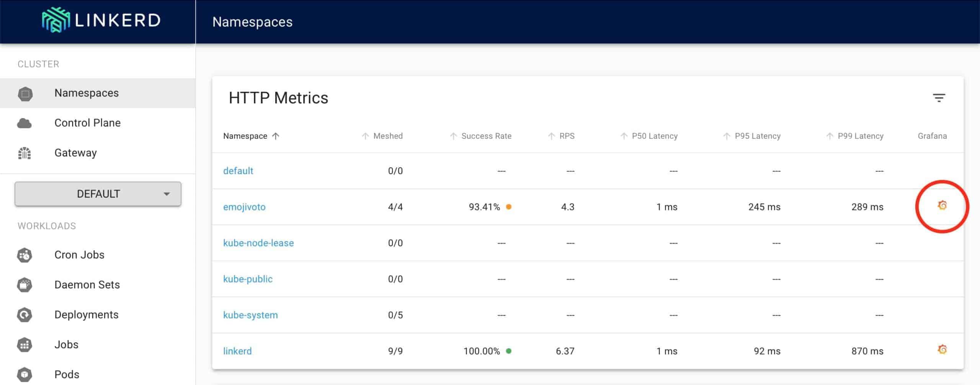
Task: Sort table by Success Rate column
Action: pyautogui.click(x=486, y=136)
